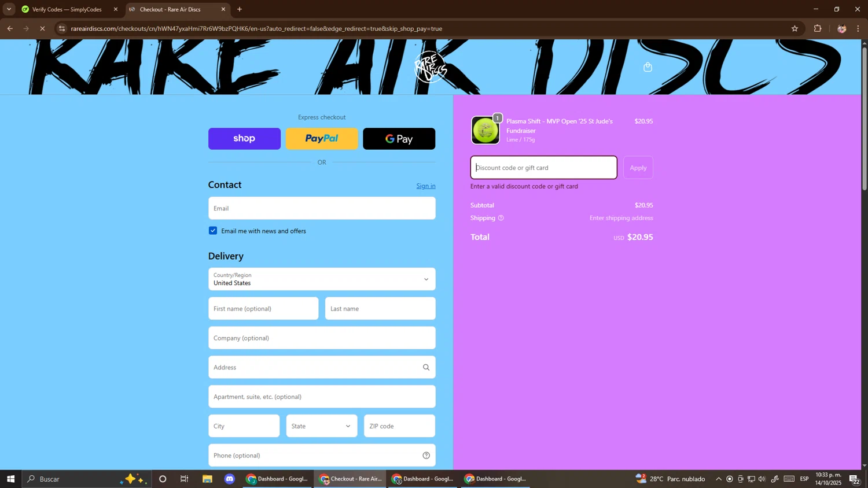Open Discord from the taskbar
This screenshot has height=488, width=868.
(x=230, y=479)
